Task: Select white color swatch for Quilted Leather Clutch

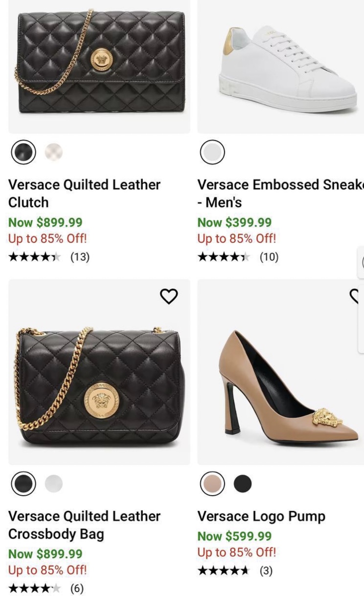Action: tap(55, 152)
